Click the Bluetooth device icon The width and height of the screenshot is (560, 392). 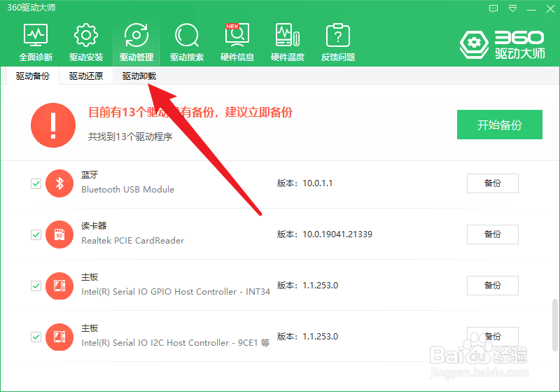59,183
